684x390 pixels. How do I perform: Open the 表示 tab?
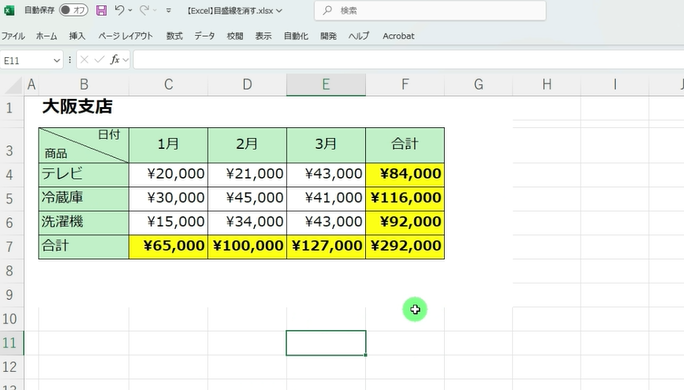point(263,36)
